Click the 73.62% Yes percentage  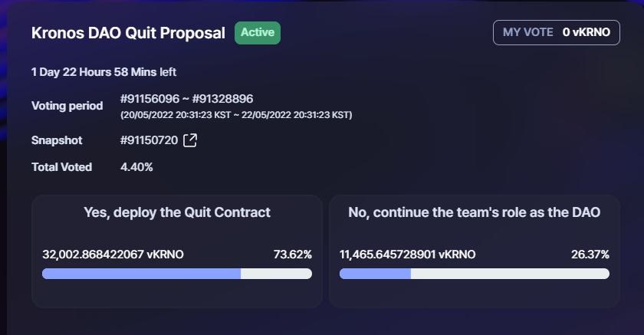point(292,255)
